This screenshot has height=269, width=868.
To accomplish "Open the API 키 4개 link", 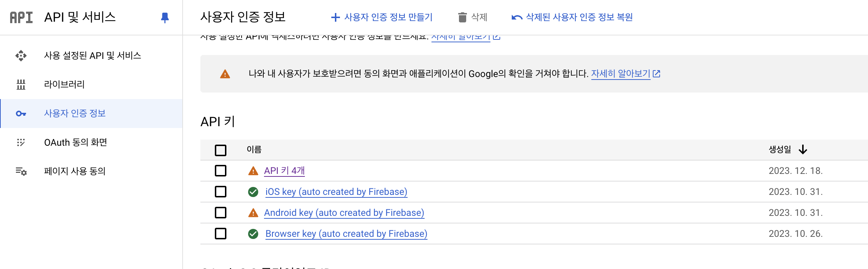I will (x=284, y=171).
